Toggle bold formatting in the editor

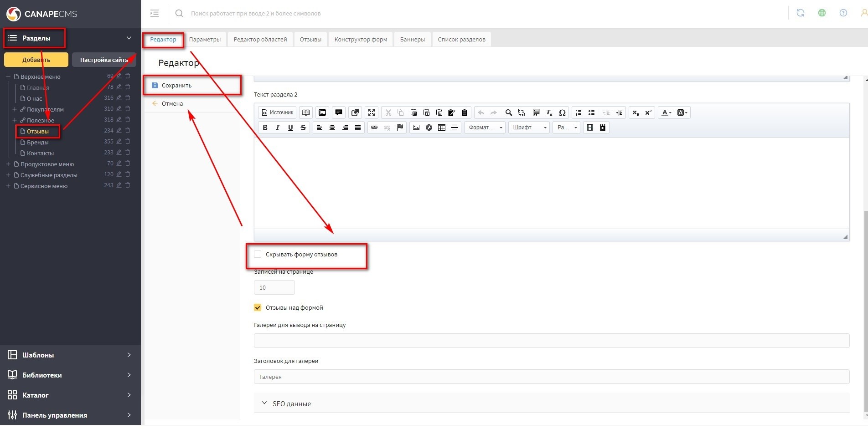[265, 128]
